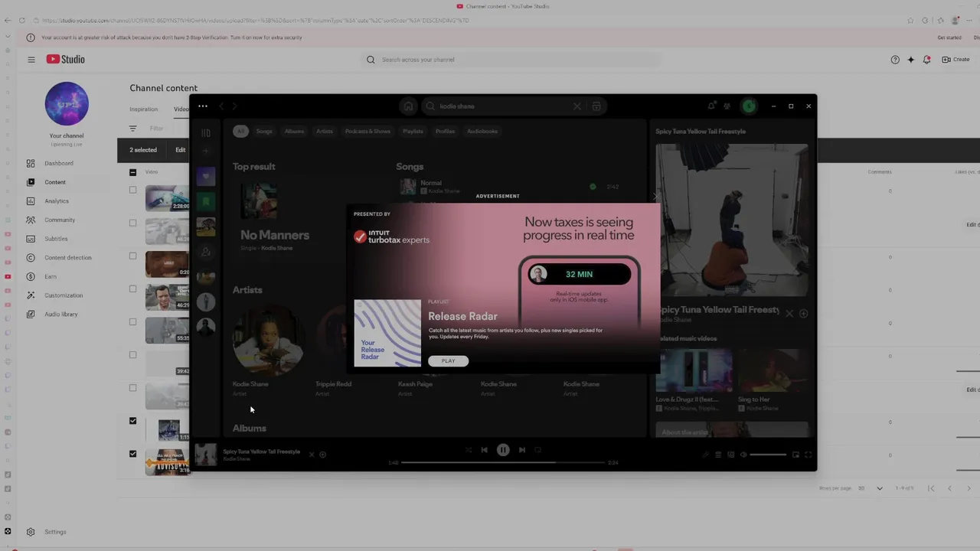Select the Audiobooks filter chip in Spotify
This screenshot has height=551, width=980.
pos(482,131)
